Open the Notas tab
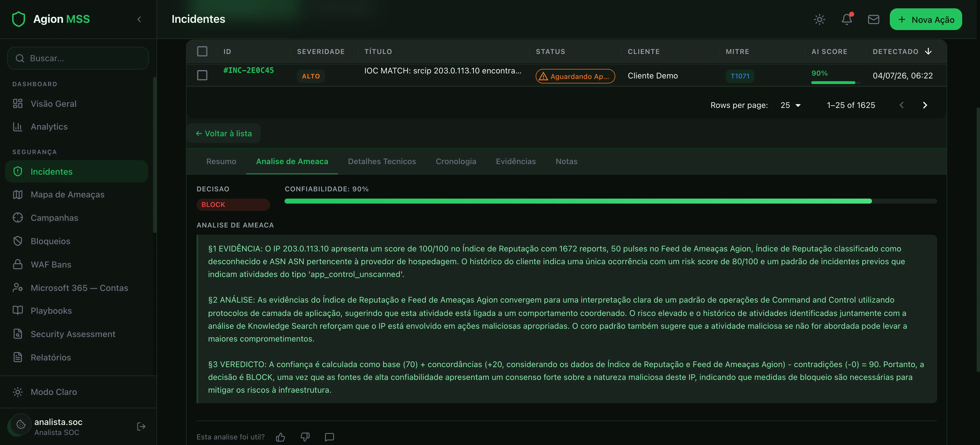This screenshot has height=445, width=980. (x=567, y=162)
